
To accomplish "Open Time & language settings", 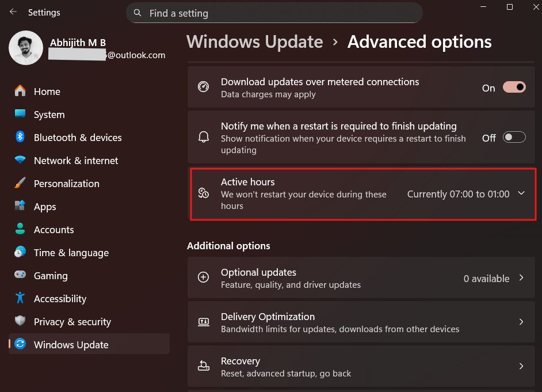I will [71, 253].
